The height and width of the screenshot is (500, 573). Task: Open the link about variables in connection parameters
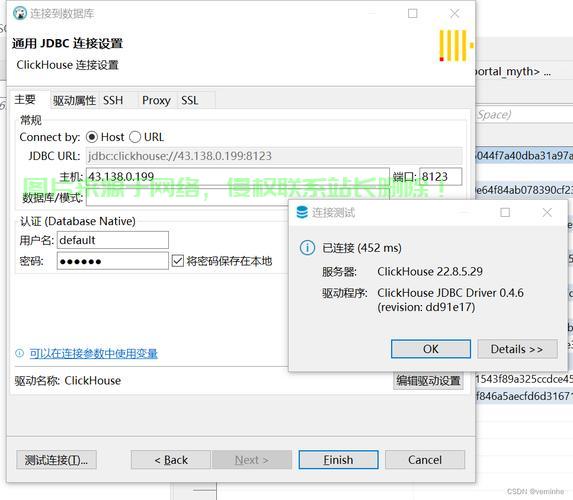click(94, 353)
